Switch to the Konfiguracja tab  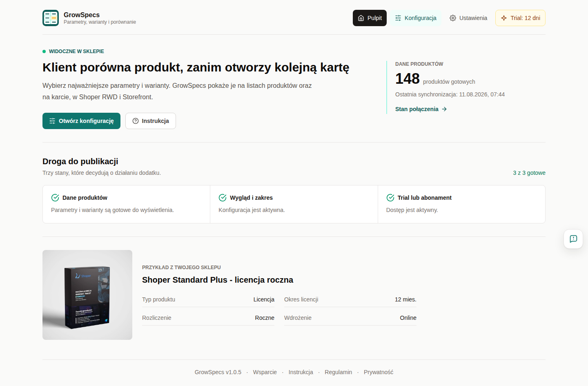pos(416,18)
